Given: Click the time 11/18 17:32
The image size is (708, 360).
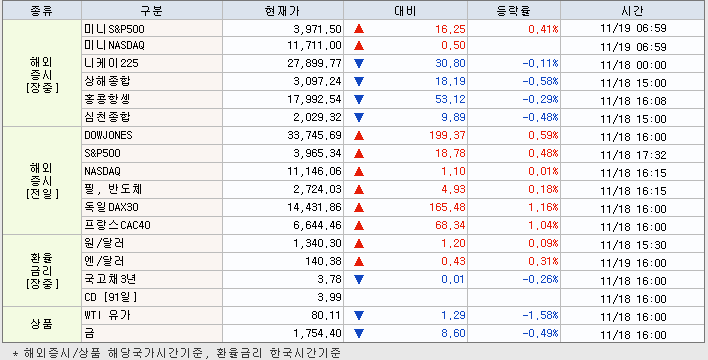Looking at the screenshot, I should click(633, 155).
